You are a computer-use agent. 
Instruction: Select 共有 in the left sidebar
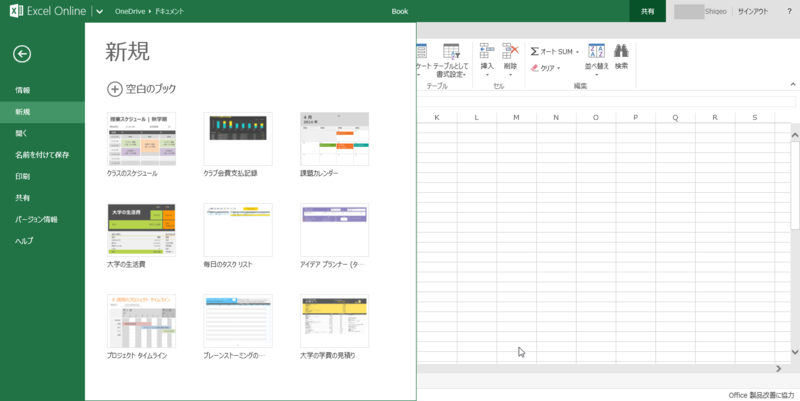click(22, 197)
